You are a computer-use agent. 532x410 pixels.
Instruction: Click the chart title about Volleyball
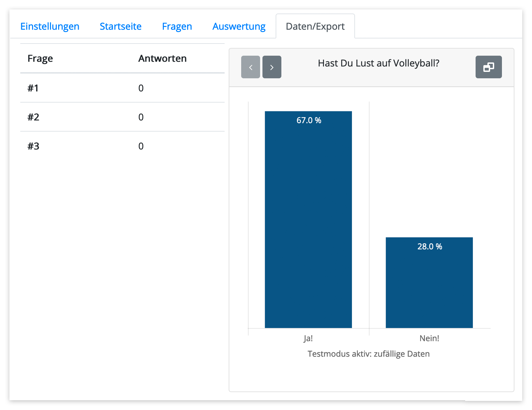pos(378,63)
